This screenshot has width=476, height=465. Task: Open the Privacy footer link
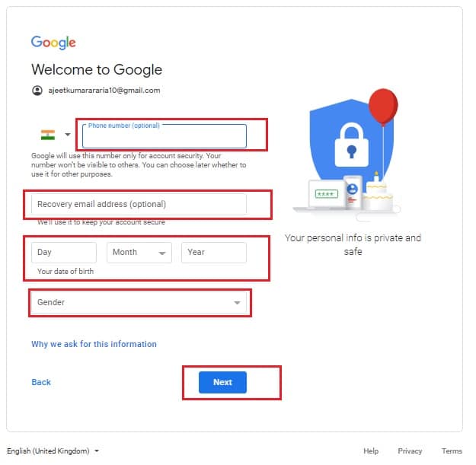click(x=411, y=451)
